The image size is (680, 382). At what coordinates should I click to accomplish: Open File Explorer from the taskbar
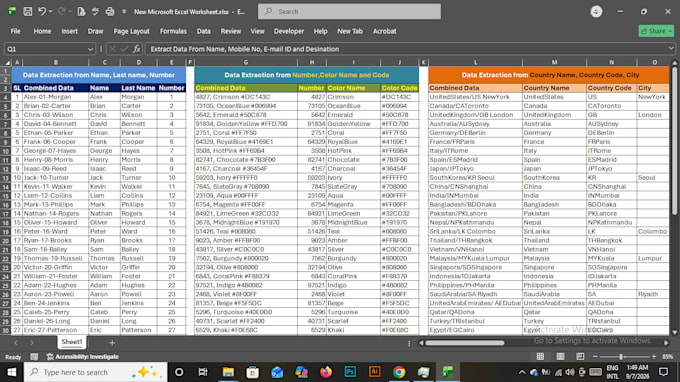point(228,372)
